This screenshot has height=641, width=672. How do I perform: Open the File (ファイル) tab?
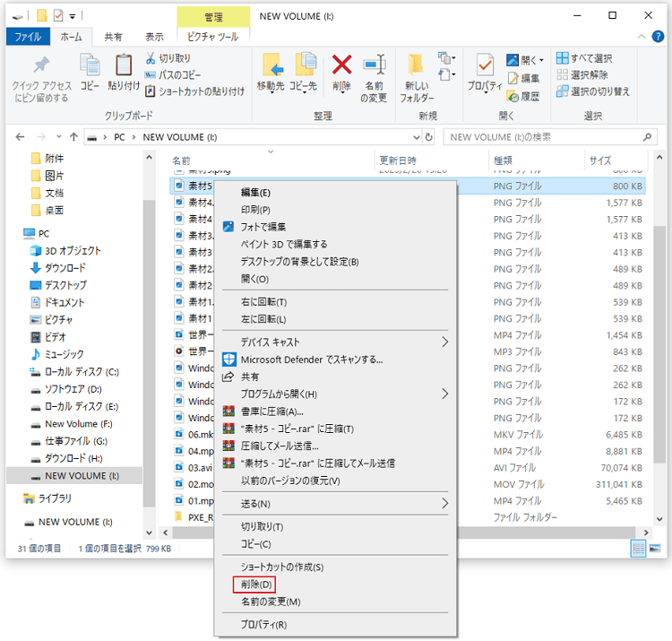point(28,37)
